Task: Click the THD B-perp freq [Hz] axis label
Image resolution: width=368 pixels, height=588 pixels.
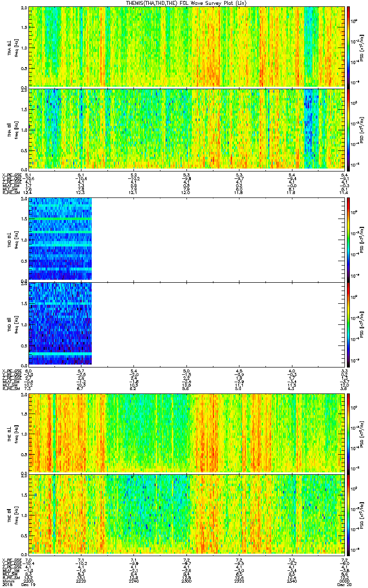Action: [16, 241]
